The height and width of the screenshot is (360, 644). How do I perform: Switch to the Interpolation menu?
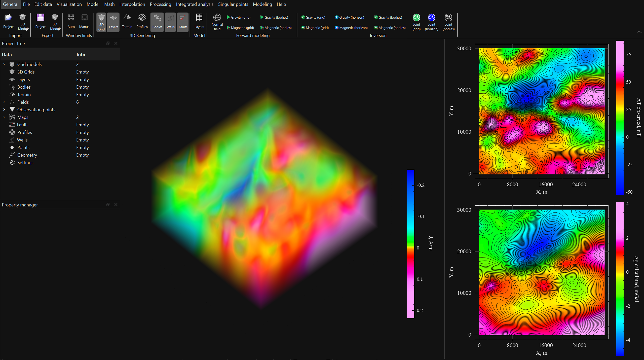click(x=132, y=4)
